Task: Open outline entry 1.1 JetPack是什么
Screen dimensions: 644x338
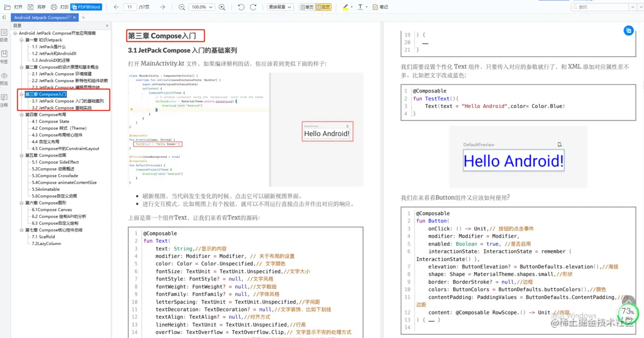Action: (x=49, y=47)
